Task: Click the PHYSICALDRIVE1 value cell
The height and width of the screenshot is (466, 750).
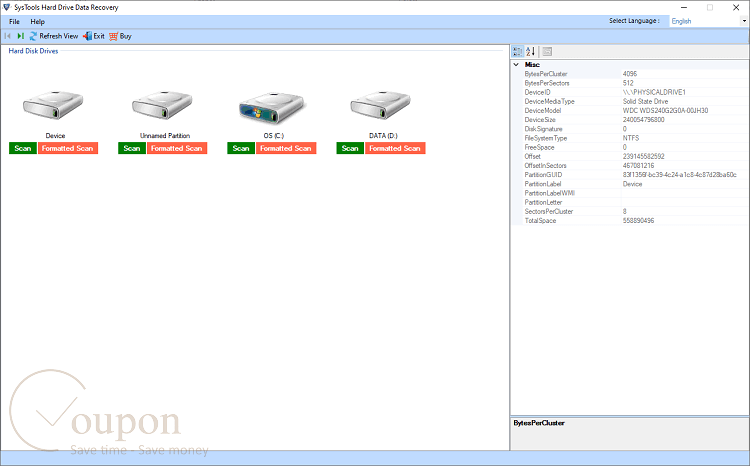Action: (684, 92)
